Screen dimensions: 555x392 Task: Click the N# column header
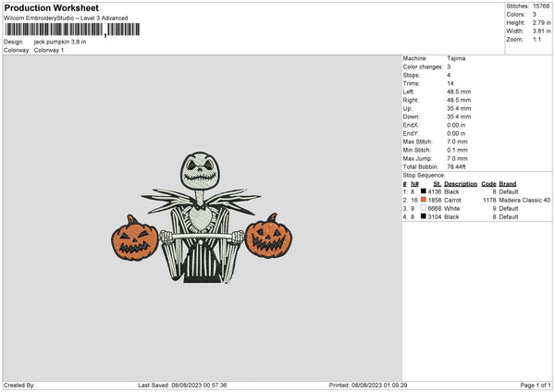click(414, 184)
